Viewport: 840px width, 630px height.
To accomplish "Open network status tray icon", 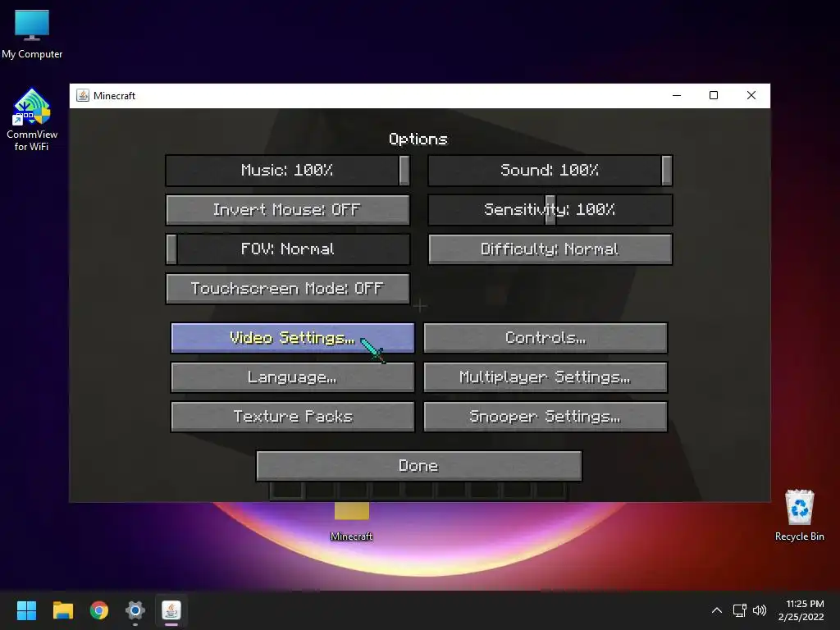I will coord(740,610).
